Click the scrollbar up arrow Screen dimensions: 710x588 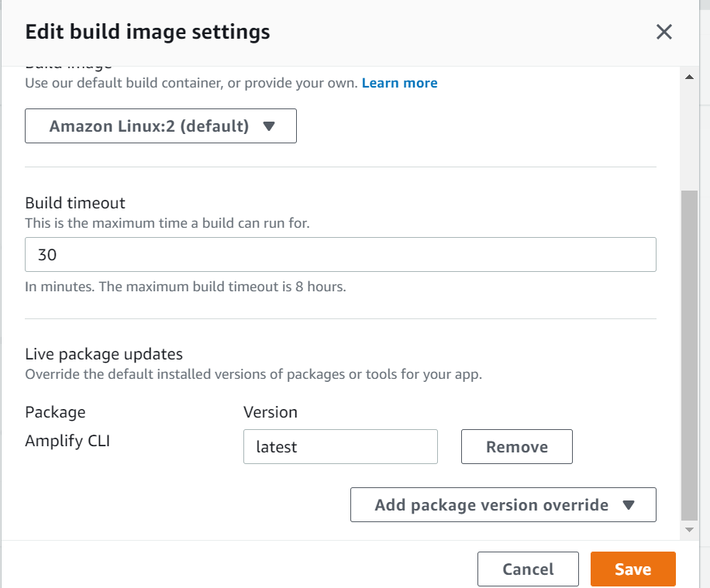click(x=688, y=77)
